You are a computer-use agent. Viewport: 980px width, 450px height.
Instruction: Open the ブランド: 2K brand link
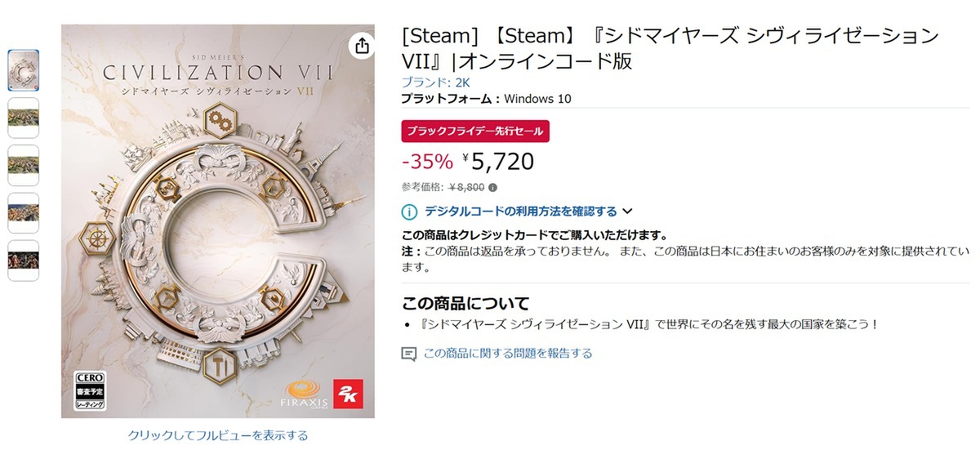coord(435,82)
